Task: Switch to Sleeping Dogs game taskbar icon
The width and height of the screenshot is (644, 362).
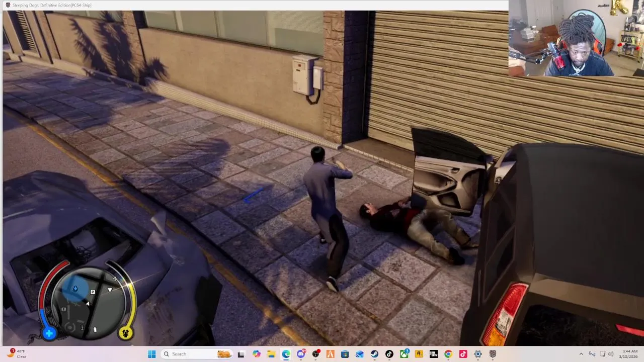Action: 493,354
